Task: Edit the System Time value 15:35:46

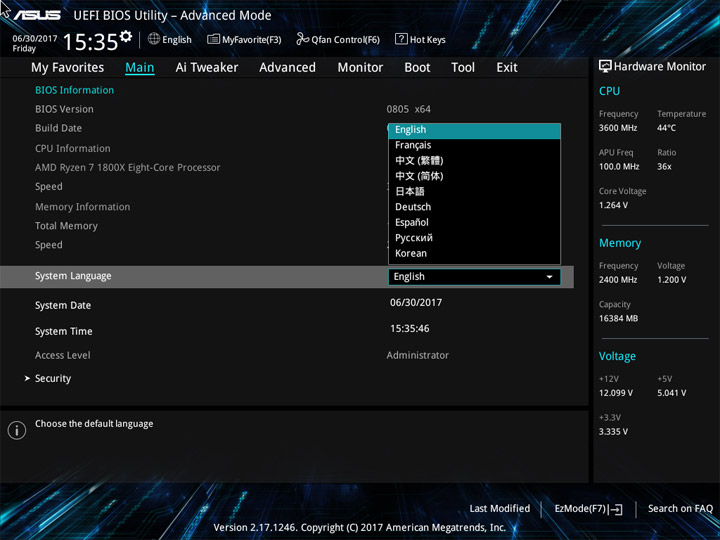Action: 410,329
